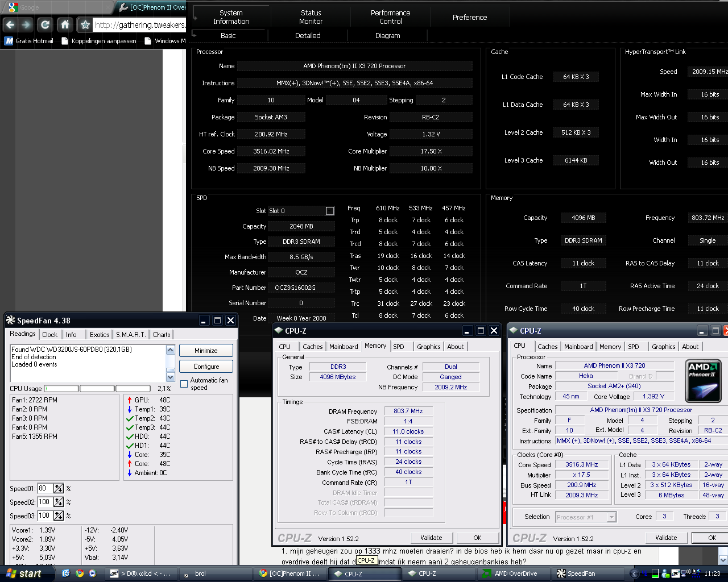Click the AMD Phenom II logo image
Image resolution: width=728 pixels, height=582 pixels.
(x=704, y=380)
